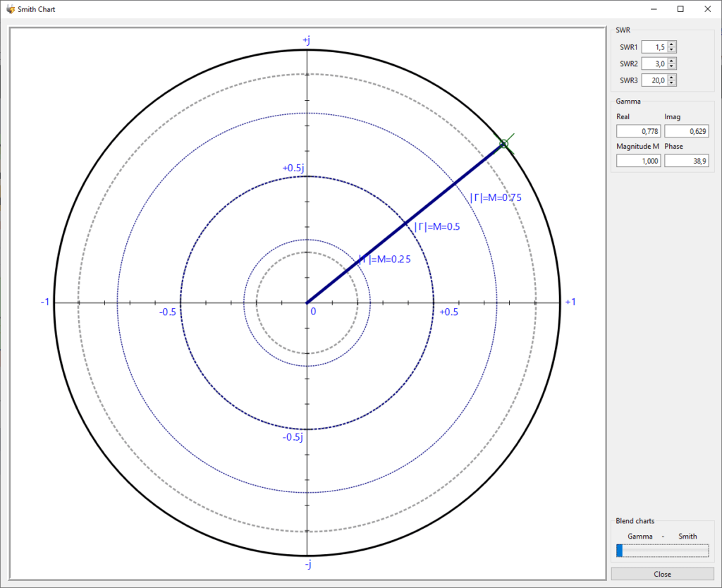Click the SWR2 input field showing 3,0

tap(654, 63)
